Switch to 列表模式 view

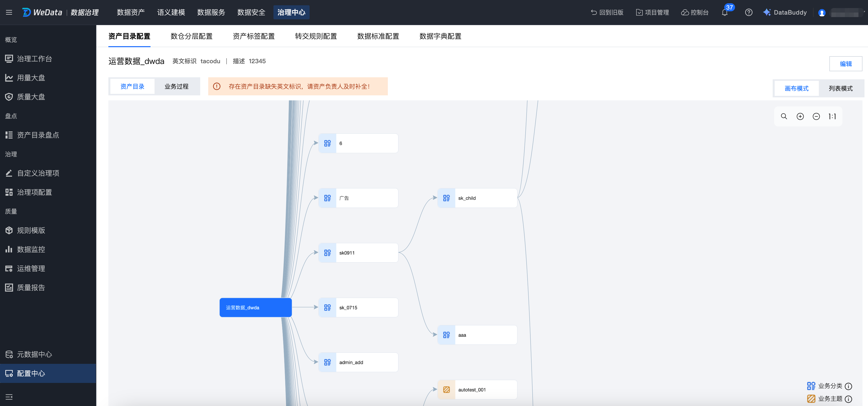pos(840,88)
